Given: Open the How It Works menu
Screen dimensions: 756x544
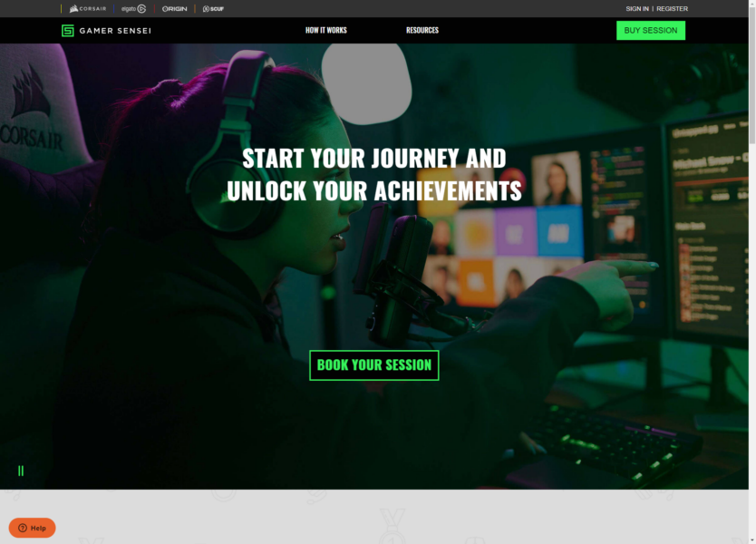Looking at the screenshot, I should [326, 30].
